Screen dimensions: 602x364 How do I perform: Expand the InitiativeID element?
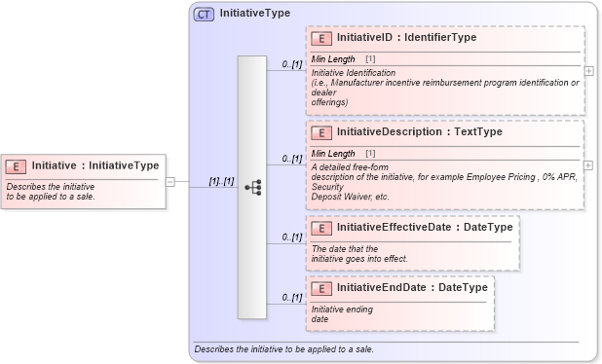tap(589, 71)
